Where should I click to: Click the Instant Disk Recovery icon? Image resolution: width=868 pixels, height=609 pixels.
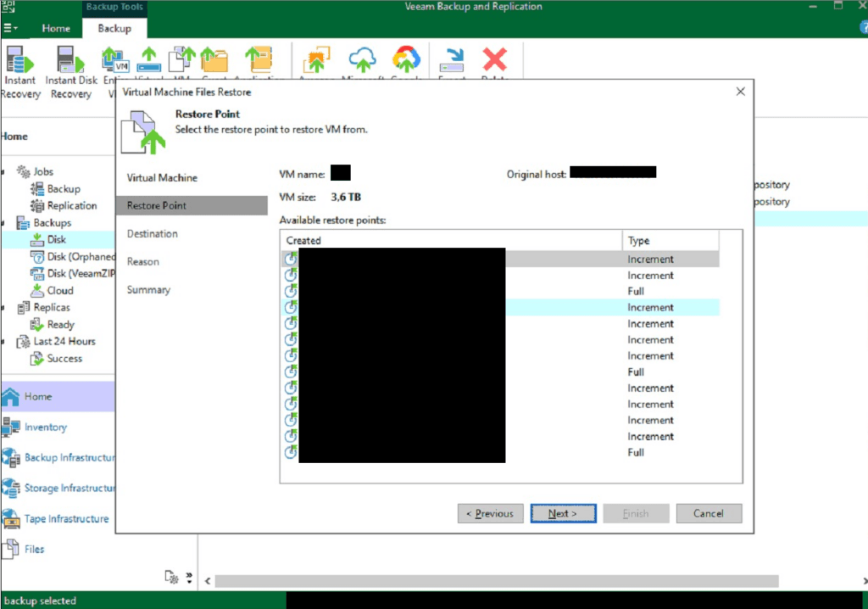70,61
